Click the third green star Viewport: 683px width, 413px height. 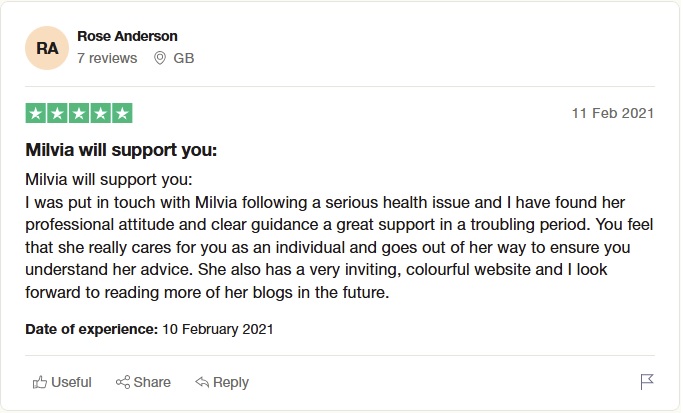[x=79, y=113]
